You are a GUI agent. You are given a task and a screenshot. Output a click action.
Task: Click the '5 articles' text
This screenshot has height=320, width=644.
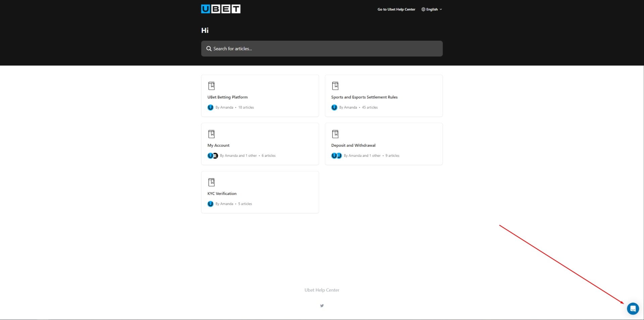coord(245,204)
